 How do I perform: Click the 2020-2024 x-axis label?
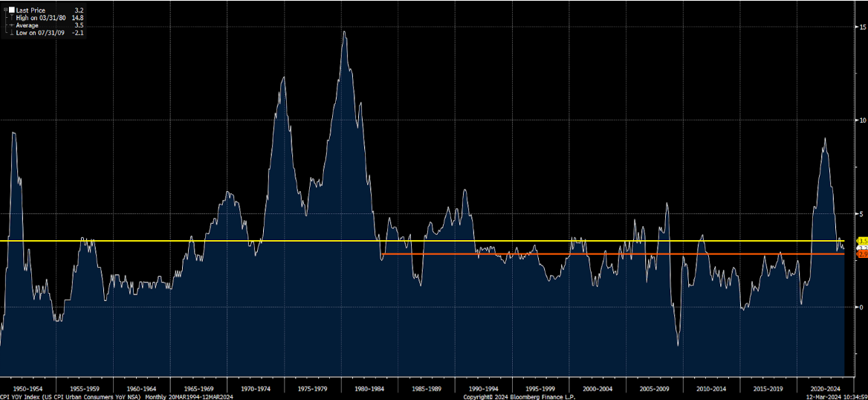point(826,389)
